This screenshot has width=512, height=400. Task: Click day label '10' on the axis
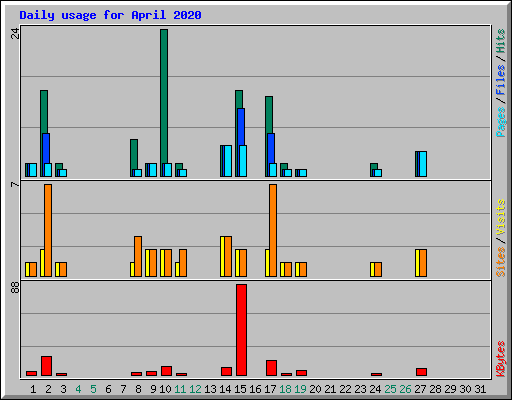(165, 389)
